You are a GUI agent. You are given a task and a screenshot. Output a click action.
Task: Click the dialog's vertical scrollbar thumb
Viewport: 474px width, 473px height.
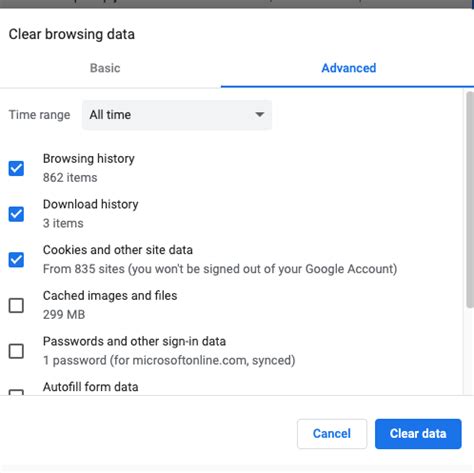pos(470,200)
